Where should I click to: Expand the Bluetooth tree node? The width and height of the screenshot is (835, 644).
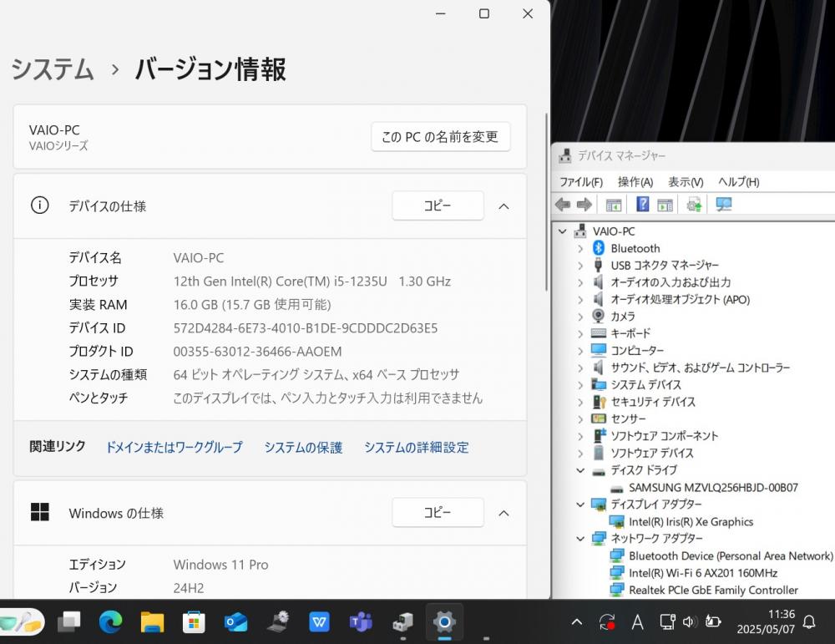[580, 248]
